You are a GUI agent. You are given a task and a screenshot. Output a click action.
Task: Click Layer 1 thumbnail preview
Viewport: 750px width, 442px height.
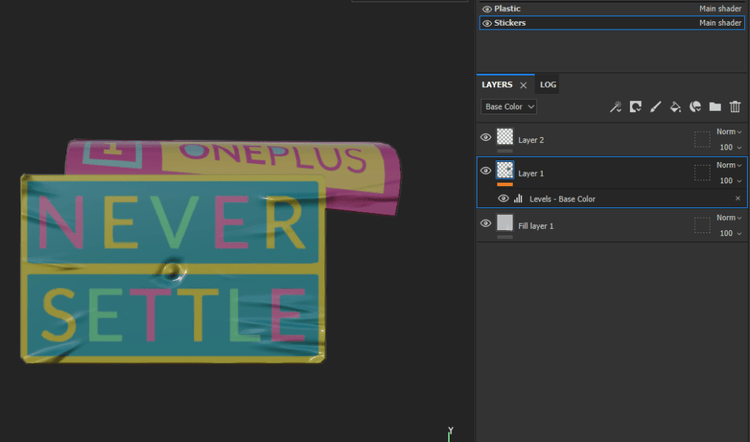505,171
